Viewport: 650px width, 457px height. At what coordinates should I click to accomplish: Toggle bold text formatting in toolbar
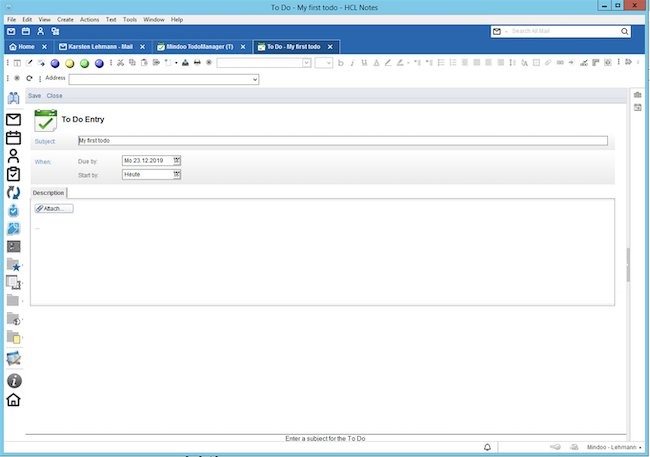[340, 63]
